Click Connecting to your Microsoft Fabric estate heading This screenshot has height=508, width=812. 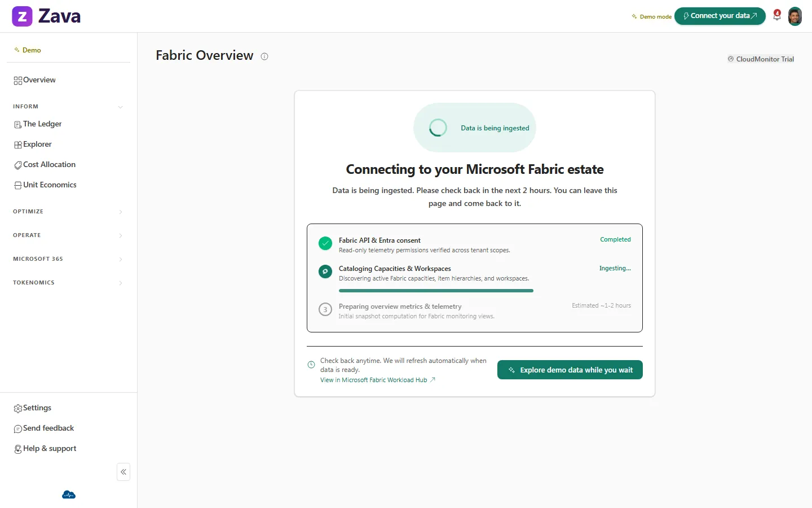(x=475, y=169)
